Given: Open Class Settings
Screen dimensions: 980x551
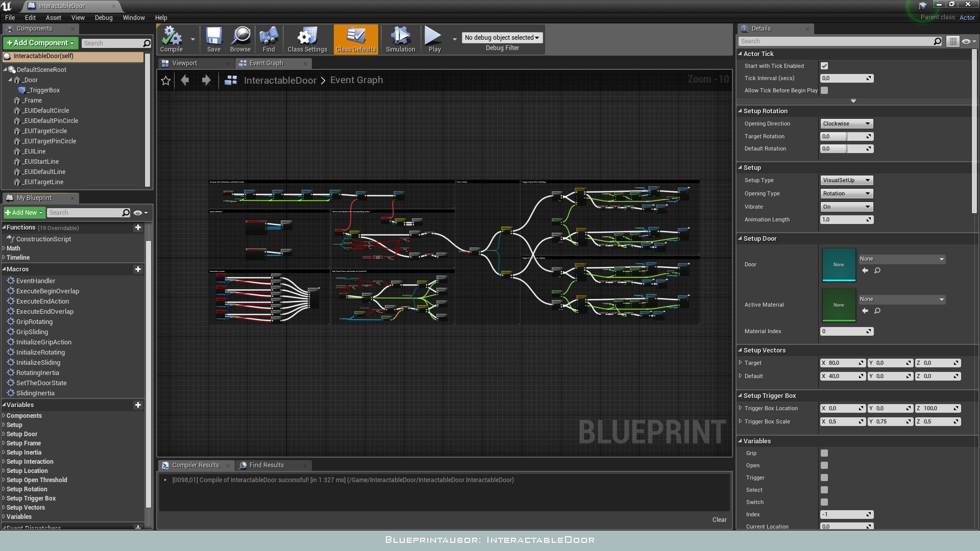Looking at the screenshot, I should (307, 39).
